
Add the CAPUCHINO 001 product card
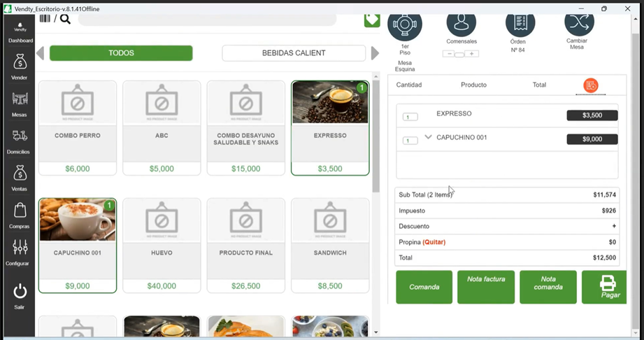(78, 246)
